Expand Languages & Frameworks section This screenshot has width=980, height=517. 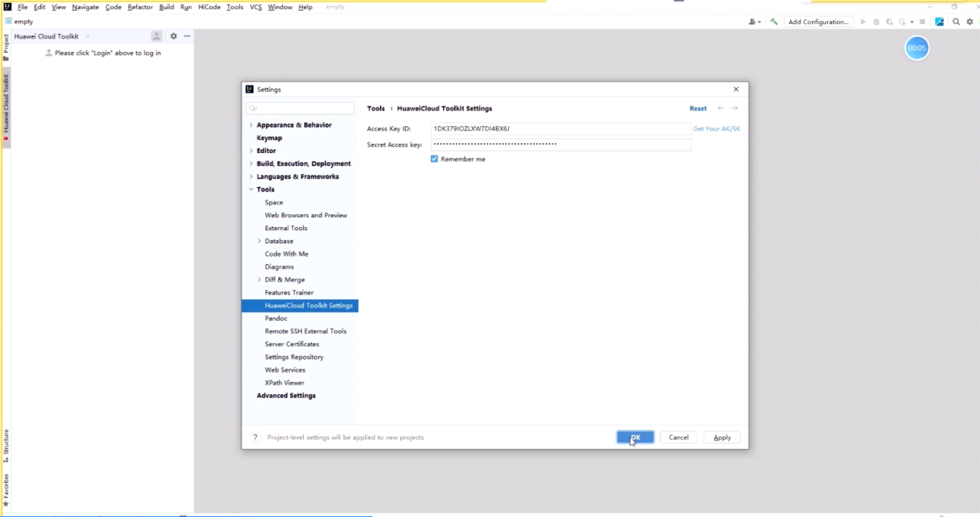point(251,177)
